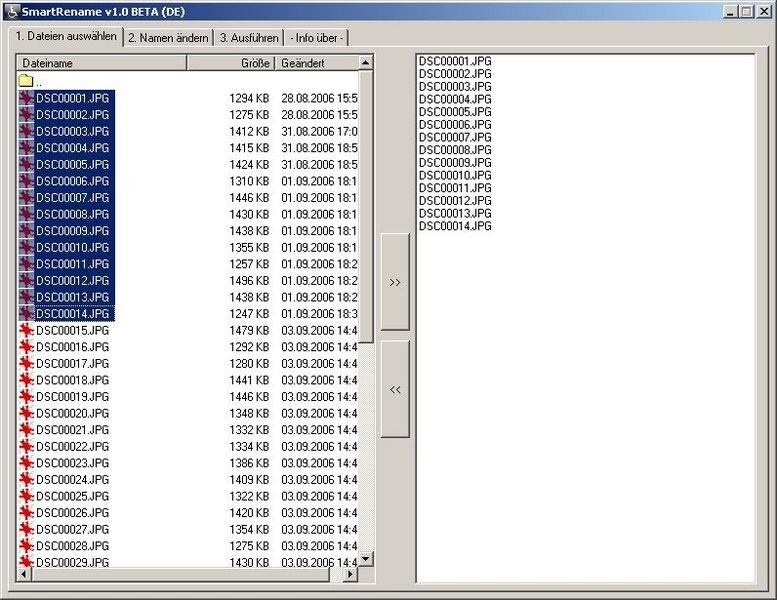This screenshot has height=600, width=777.
Task: Click the 1247 KB size value
Action: click(249, 314)
